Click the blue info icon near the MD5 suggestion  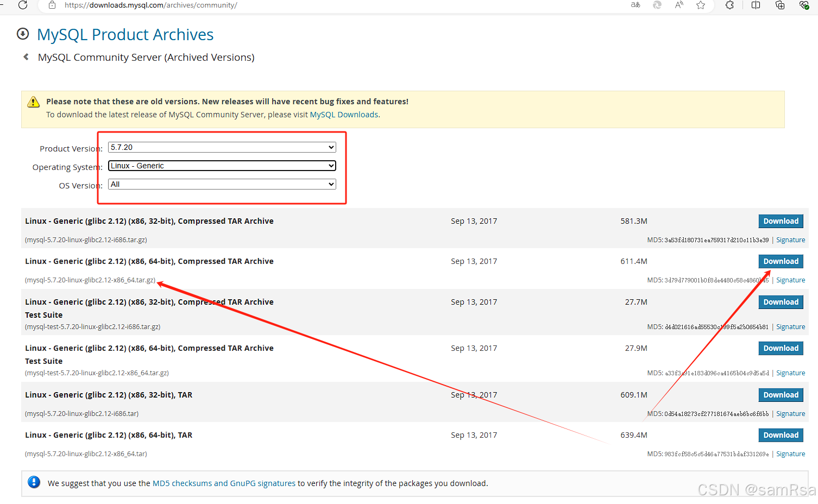[x=34, y=482]
